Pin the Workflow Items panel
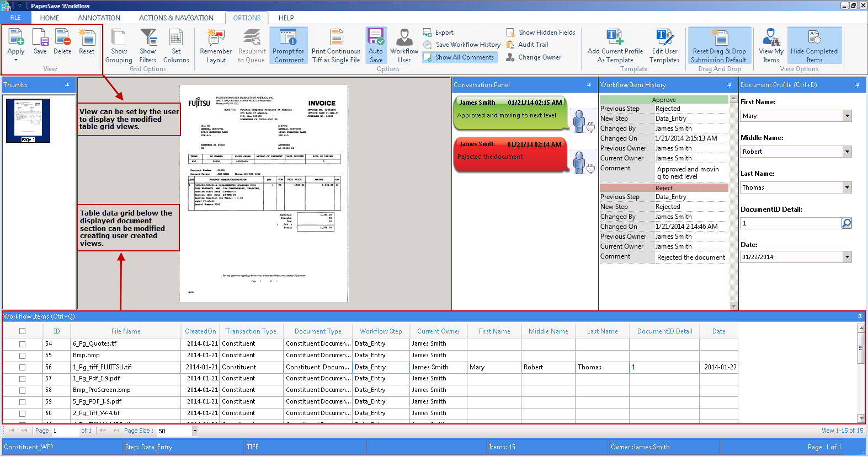 pos(860,316)
